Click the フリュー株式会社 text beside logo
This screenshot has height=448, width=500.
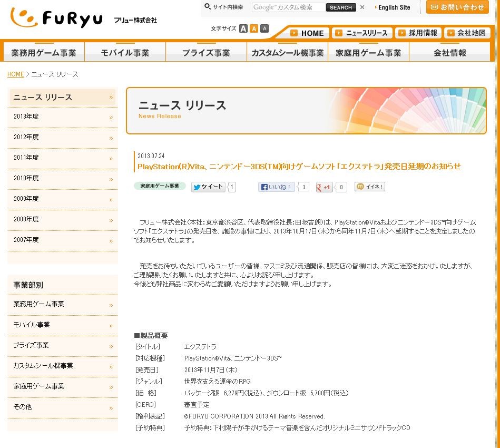tap(135, 21)
